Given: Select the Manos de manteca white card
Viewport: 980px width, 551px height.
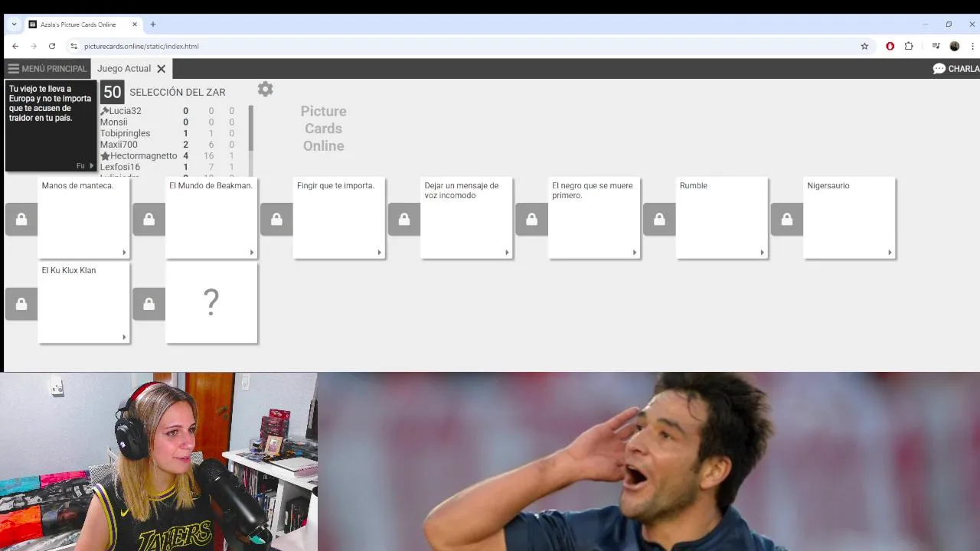Looking at the screenshot, I should tap(84, 218).
